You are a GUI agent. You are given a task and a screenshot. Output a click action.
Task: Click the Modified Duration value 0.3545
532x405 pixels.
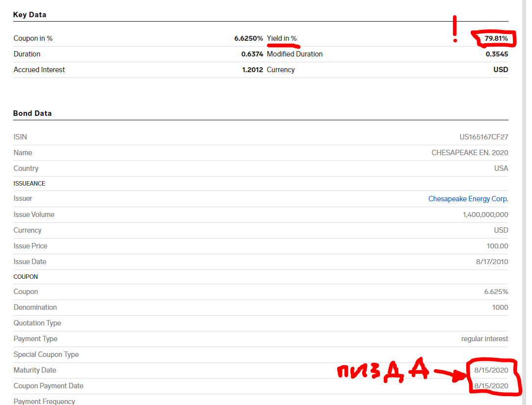click(497, 54)
